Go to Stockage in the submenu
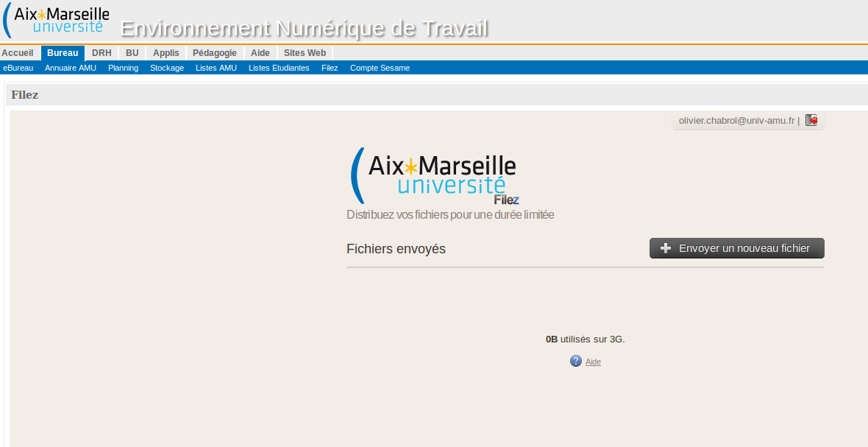The image size is (868, 447). (x=167, y=68)
